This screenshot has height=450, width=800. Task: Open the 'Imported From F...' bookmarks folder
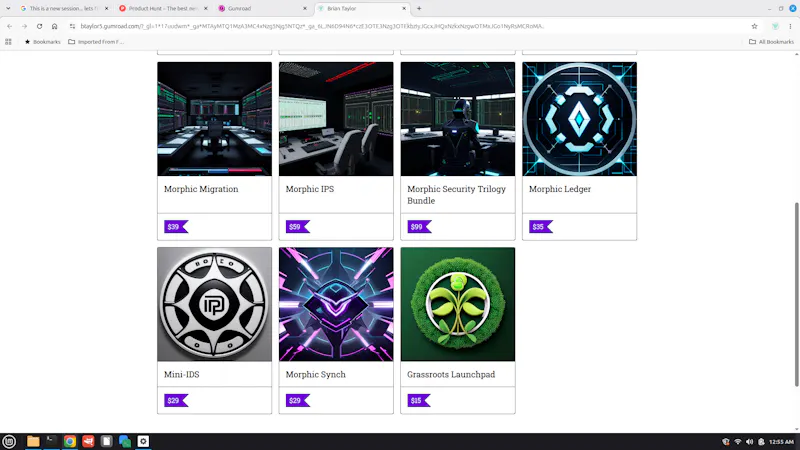[x=96, y=42]
